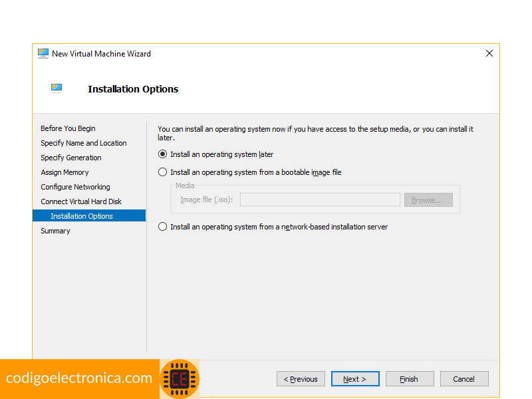The image size is (532, 399).
Task: Click the Image file (.iso) text field
Action: point(320,200)
